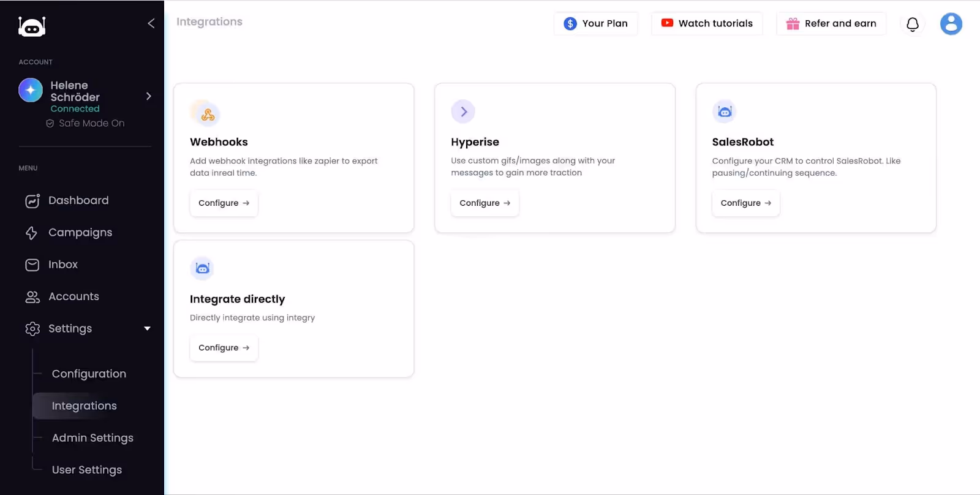The height and width of the screenshot is (495, 980).
Task: Click the Integrate directly title
Action: click(x=237, y=299)
